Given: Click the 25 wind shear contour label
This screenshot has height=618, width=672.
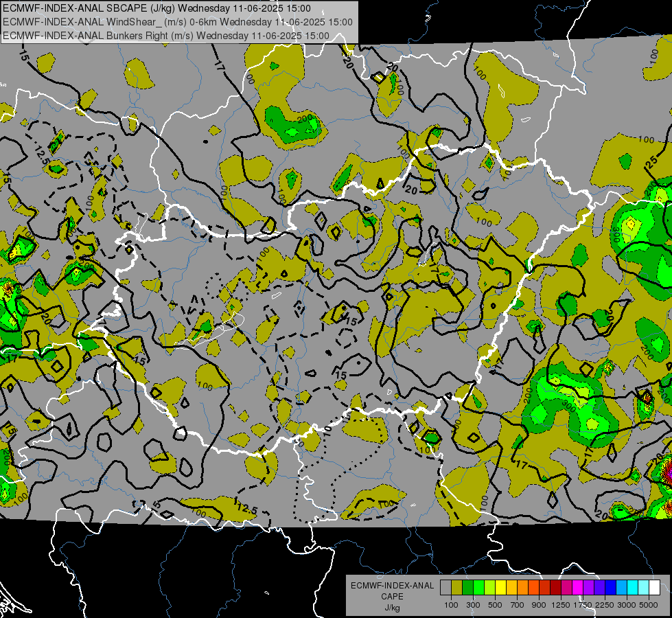Looking at the screenshot, I should pos(651,163).
